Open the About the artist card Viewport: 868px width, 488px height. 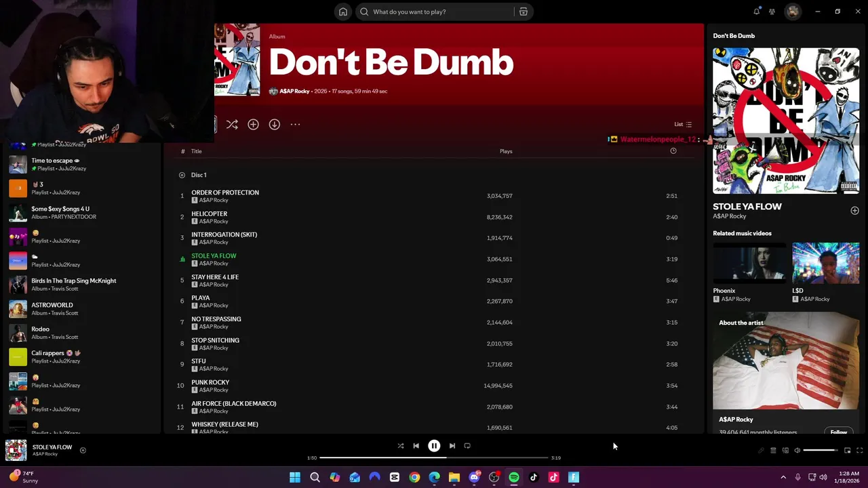point(786,373)
